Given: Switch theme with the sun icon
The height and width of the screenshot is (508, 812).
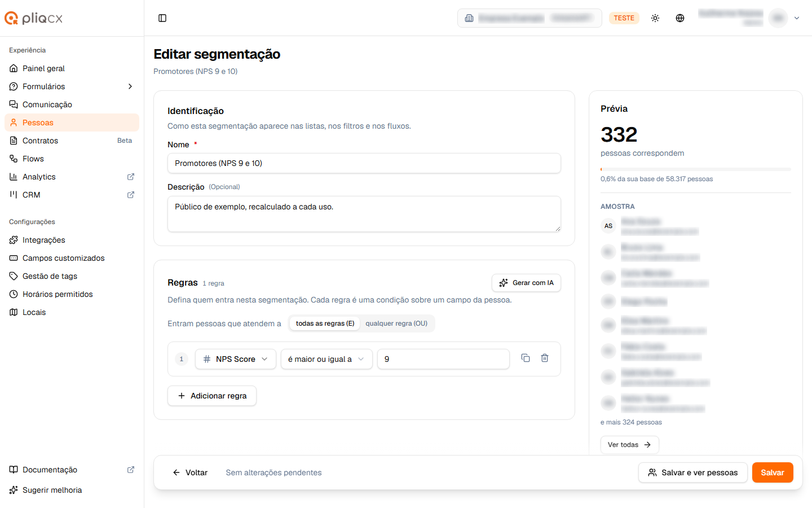Looking at the screenshot, I should point(655,18).
